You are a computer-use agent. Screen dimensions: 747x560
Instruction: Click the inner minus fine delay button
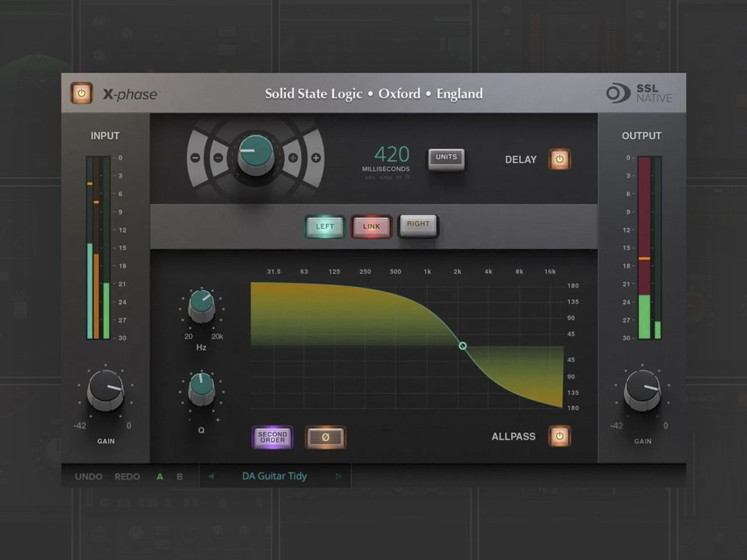(x=218, y=158)
